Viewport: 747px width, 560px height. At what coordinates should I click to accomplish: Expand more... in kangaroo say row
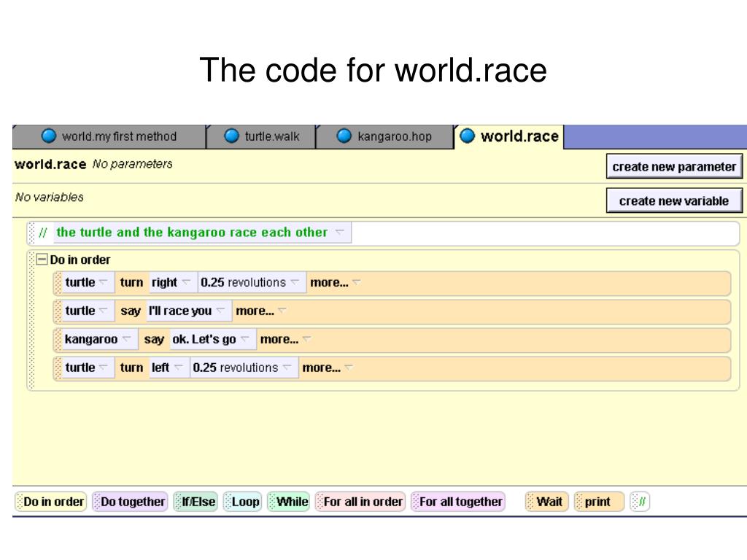click(285, 340)
